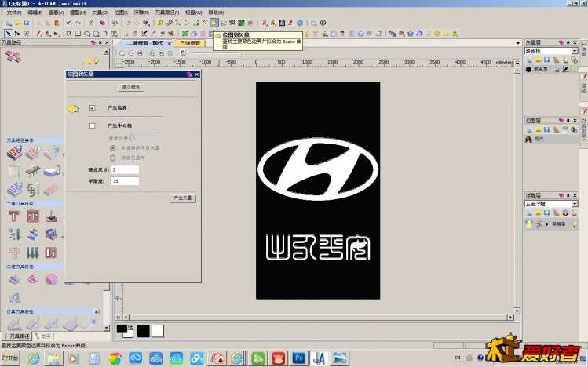Expand the triangle on relief layer row
The image size is (588, 367).
[546, 224]
